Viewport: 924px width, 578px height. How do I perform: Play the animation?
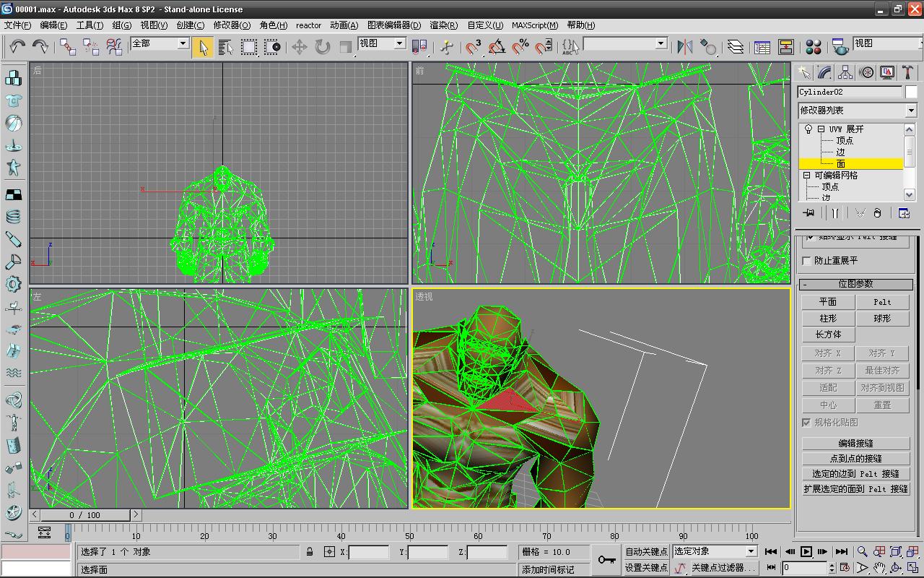pyautogui.click(x=806, y=551)
